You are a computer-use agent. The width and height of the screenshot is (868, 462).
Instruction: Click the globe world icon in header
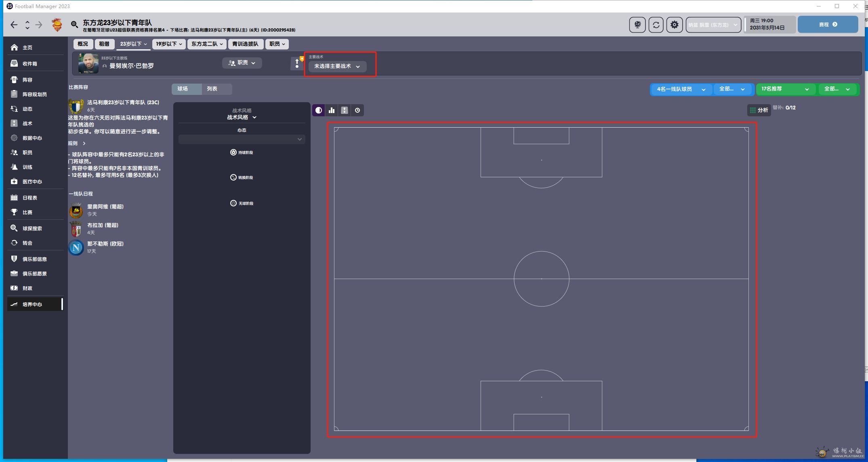tap(637, 25)
